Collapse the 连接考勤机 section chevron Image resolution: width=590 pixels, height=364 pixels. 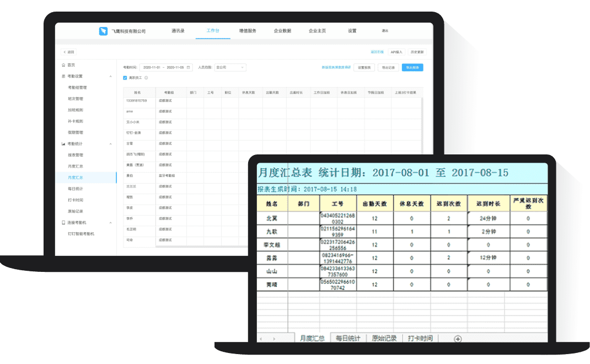point(110,223)
